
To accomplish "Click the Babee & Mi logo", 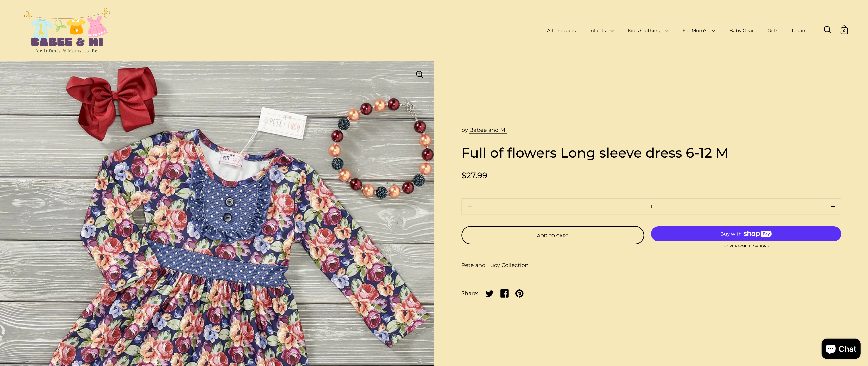I will click(x=67, y=31).
